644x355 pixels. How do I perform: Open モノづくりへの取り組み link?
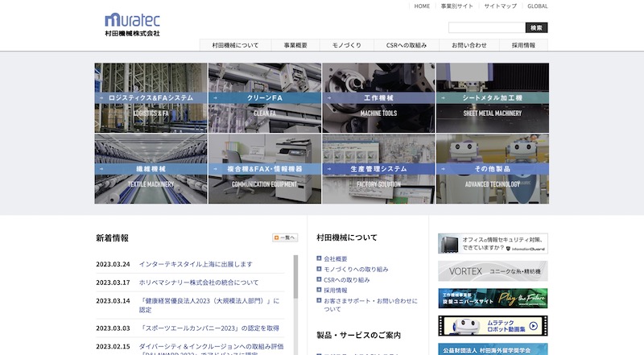pos(356,269)
